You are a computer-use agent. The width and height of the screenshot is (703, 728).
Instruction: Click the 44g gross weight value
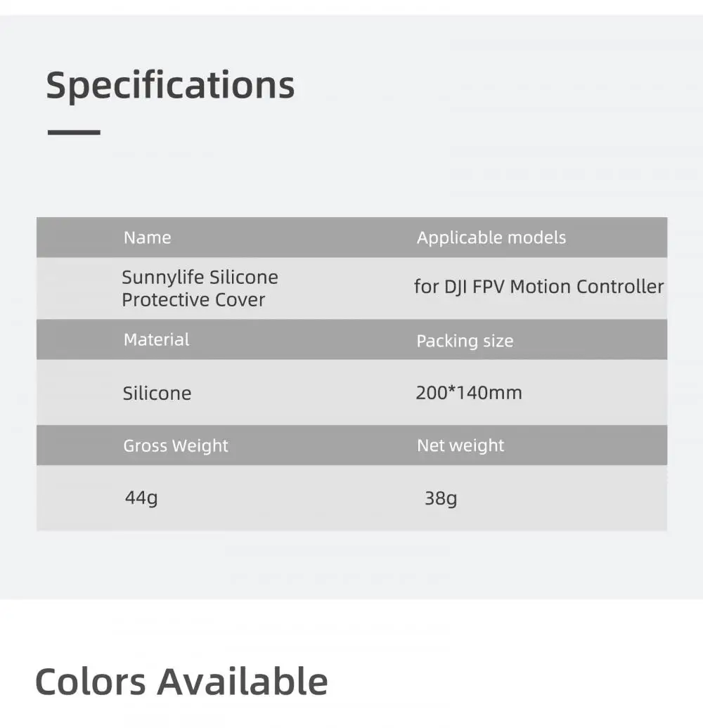point(141,498)
